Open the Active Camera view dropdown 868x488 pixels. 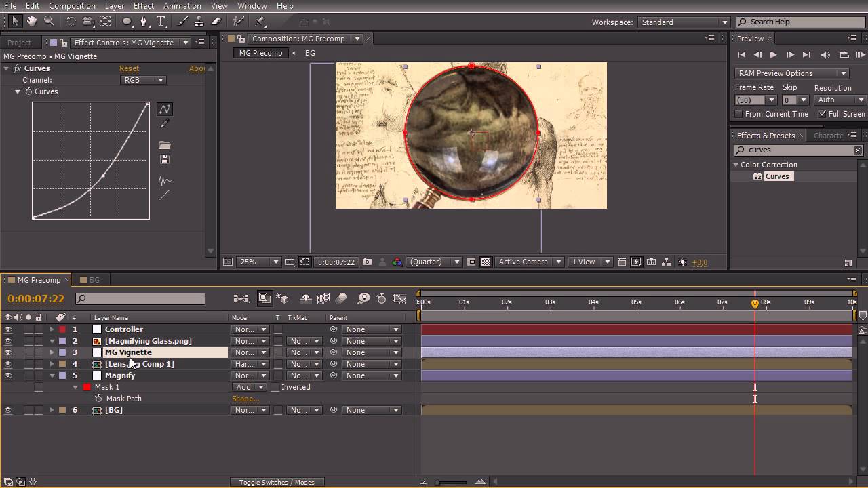coord(530,262)
